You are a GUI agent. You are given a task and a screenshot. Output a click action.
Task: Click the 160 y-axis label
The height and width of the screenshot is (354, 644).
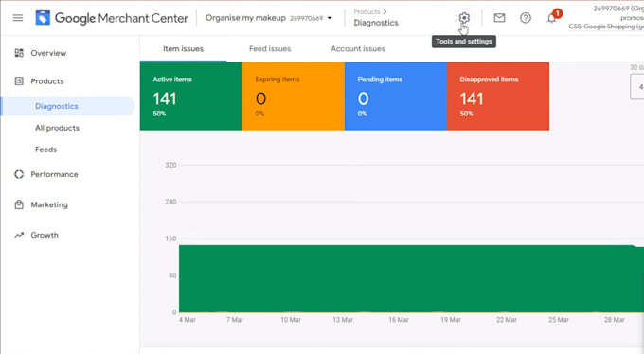pos(170,239)
